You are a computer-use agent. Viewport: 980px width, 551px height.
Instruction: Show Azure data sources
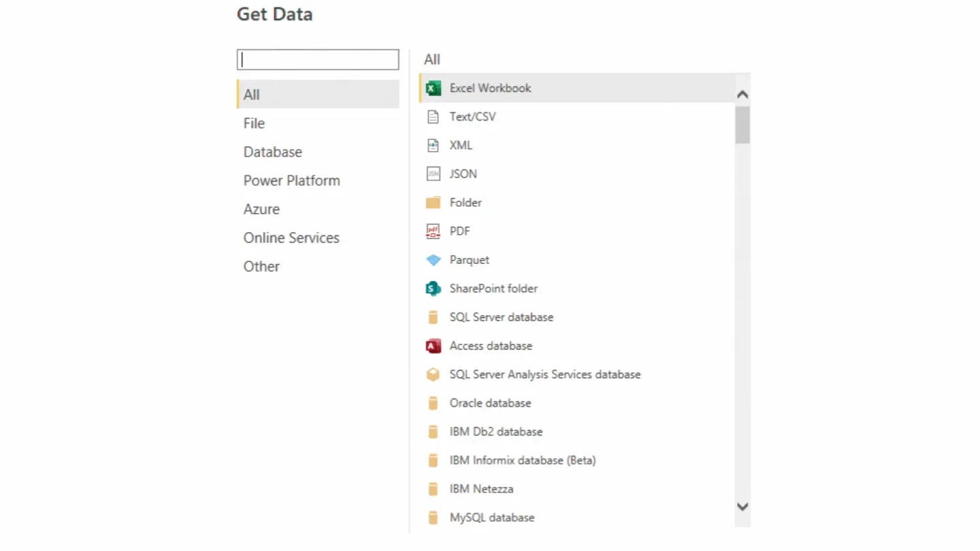(x=318, y=209)
